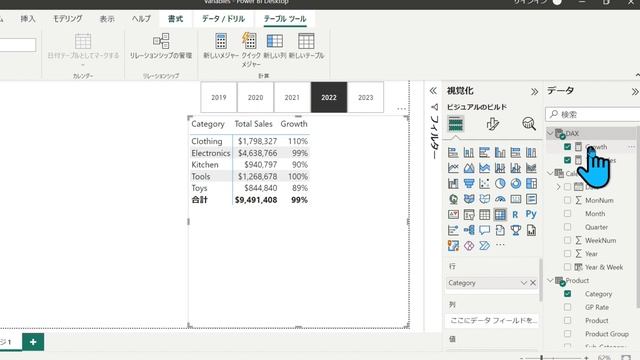
Task: Select the funnel chart visual icon
Action: point(469,184)
